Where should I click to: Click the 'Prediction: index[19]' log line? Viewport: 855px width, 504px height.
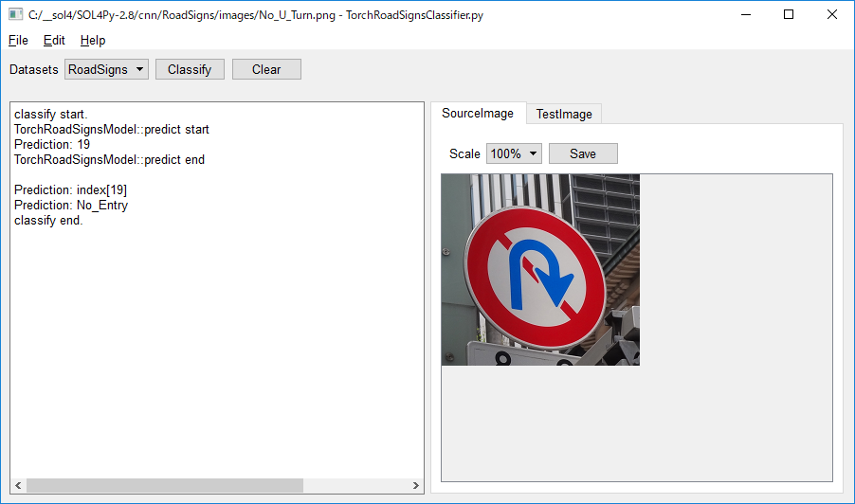(x=70, y=190)
